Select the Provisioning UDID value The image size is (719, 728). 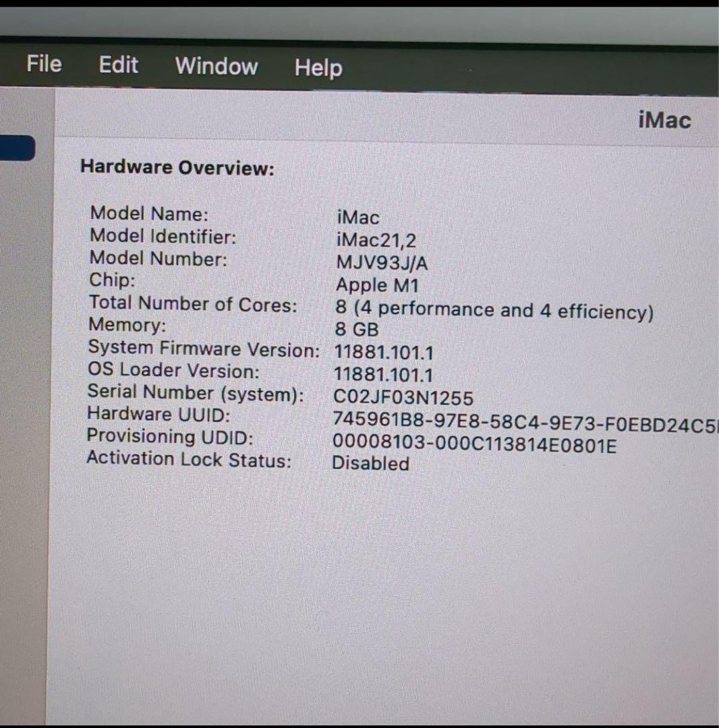474,445
